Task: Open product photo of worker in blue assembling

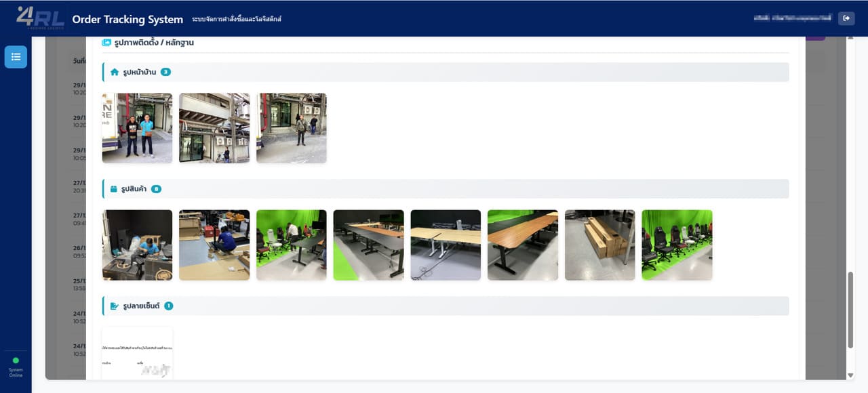Action: 214,245
